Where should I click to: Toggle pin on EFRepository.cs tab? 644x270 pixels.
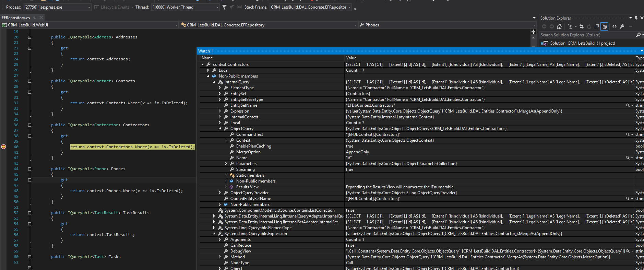[x=35, y=17]
